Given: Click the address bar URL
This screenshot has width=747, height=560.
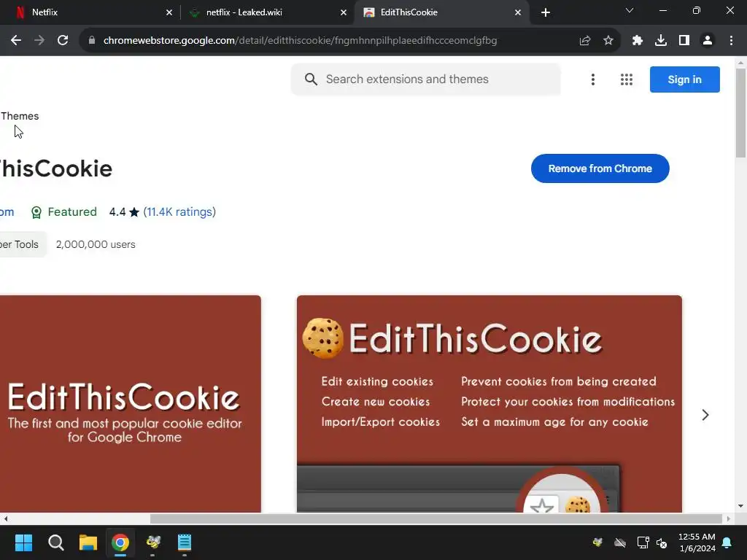Looking at the screenshot, I should tap(300, 41).
